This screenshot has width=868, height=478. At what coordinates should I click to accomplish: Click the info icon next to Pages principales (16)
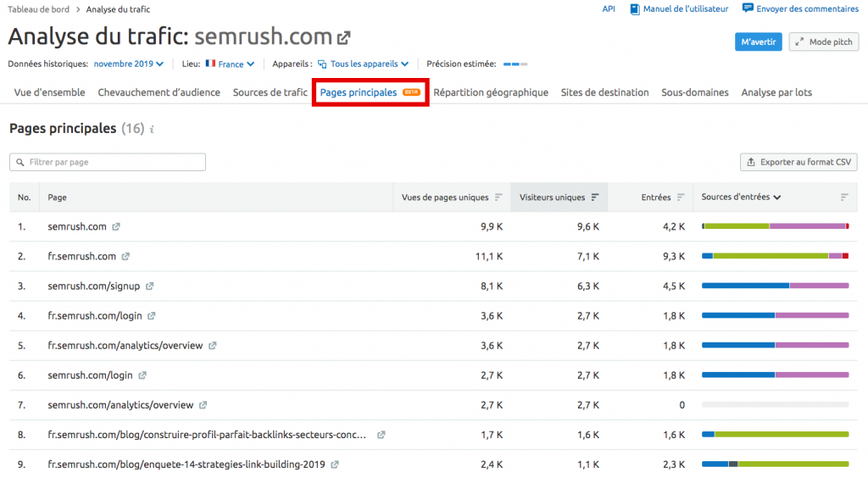152,130
